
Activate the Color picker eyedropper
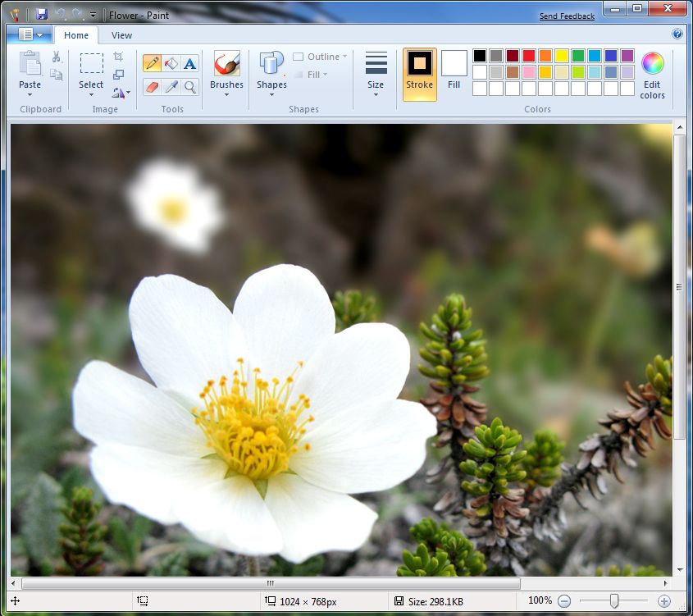pos(171,87)
